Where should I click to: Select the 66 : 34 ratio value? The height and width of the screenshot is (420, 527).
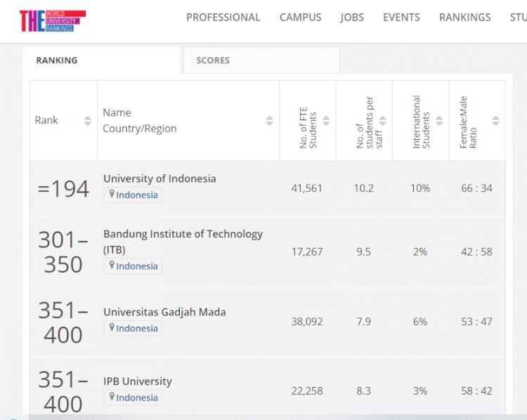coord(476,188)
